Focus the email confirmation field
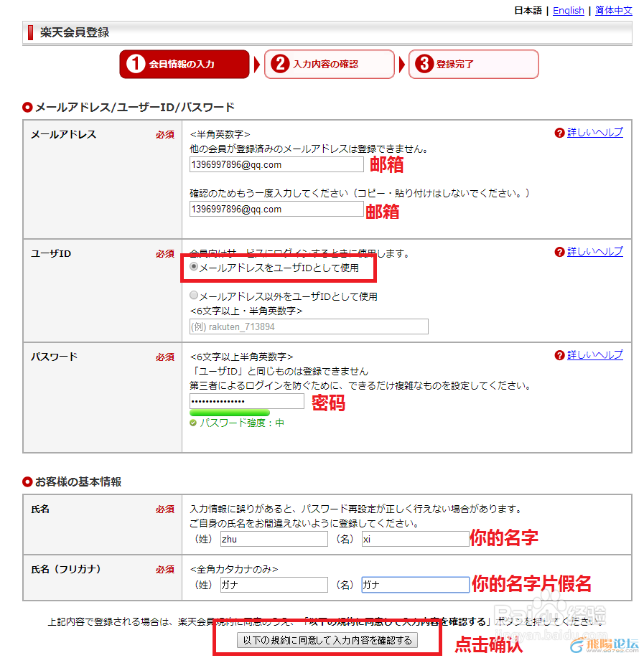 276,209
